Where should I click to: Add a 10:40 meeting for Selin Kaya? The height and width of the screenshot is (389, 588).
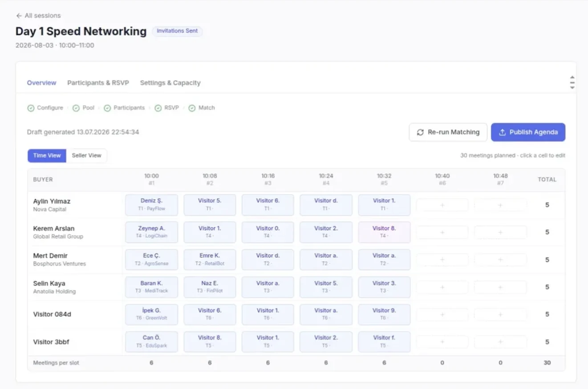[x=442, y=287]
